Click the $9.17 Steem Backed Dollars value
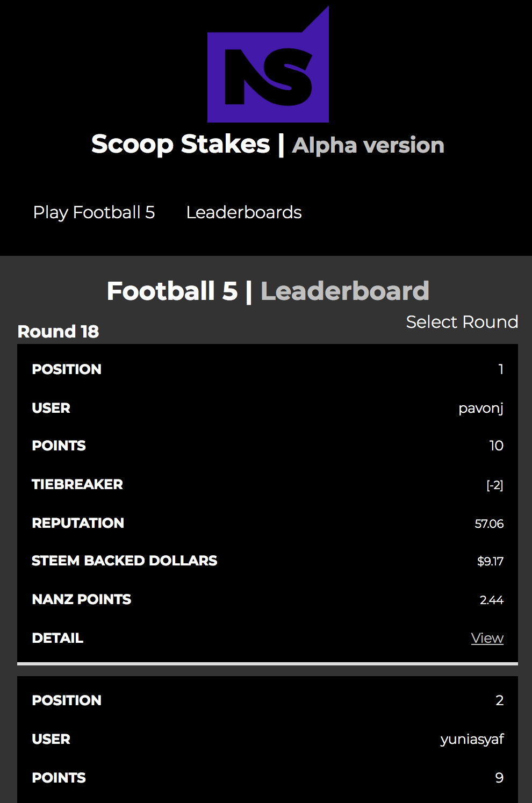Image resolution: width=532 pixels, height=803 pixels. tap(491, 561)
